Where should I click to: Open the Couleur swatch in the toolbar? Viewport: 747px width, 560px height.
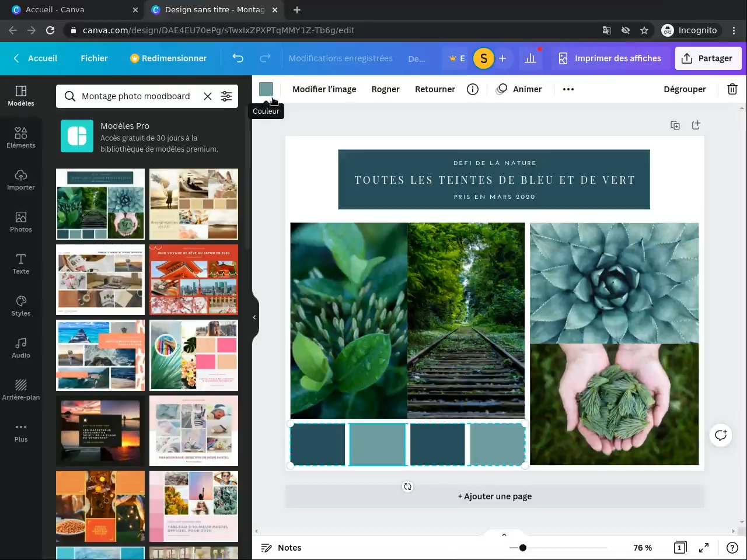click(266, 89)
